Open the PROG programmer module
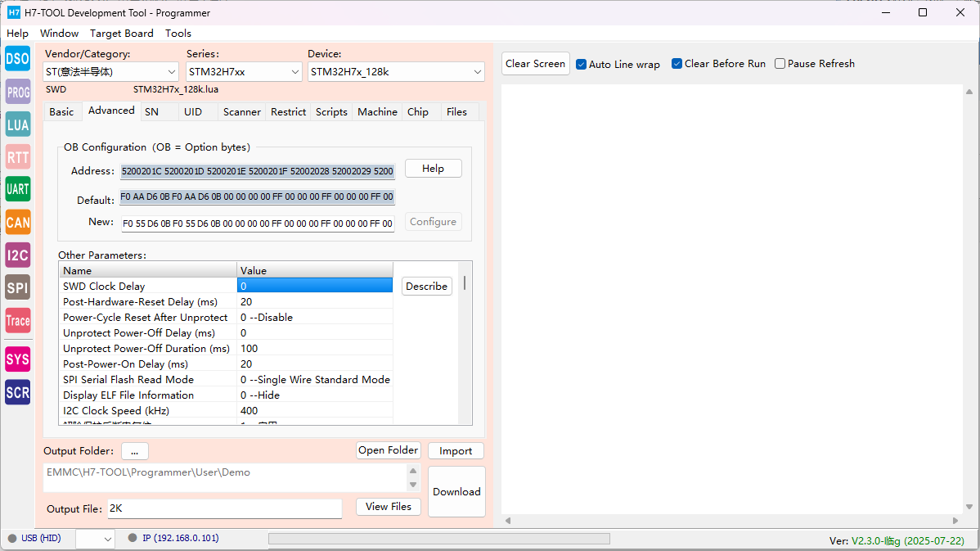Image resolution: width=980 pixels, height=551 pixels. pyautogui.click(x=17, y=92)
